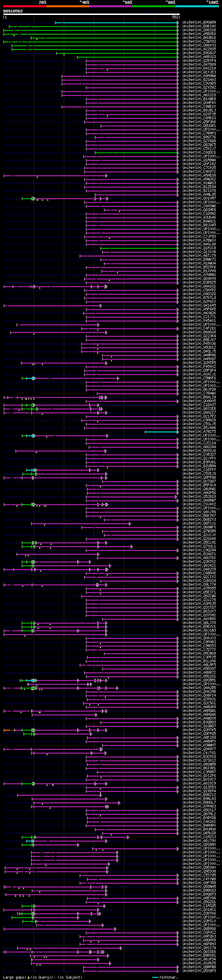Select hit label UniRef100_Q65UZ8
Image resolution: width=222 pixels, height=980 pixels.
click(199, 833)
